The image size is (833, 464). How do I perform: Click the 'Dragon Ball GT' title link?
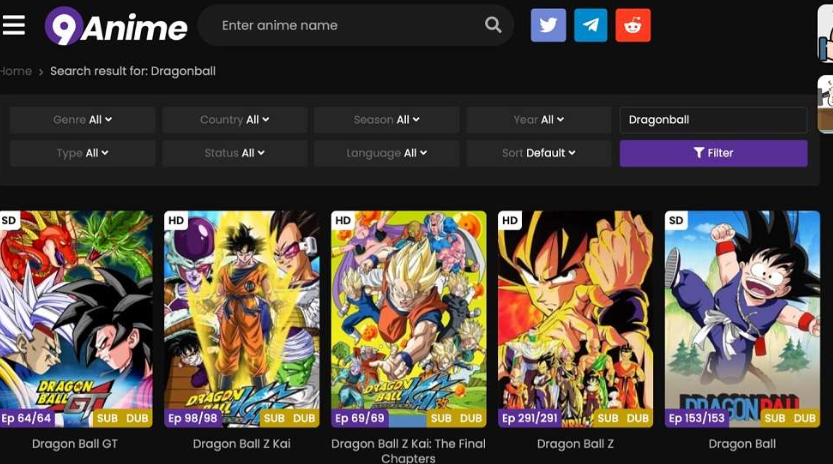[75, 444]
